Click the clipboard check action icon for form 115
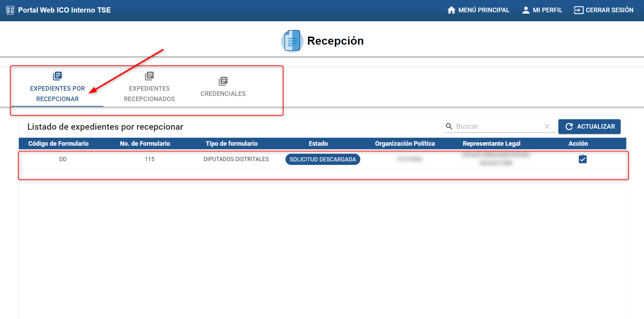This screenshot has width=644, height=319. tap(582, 159)
